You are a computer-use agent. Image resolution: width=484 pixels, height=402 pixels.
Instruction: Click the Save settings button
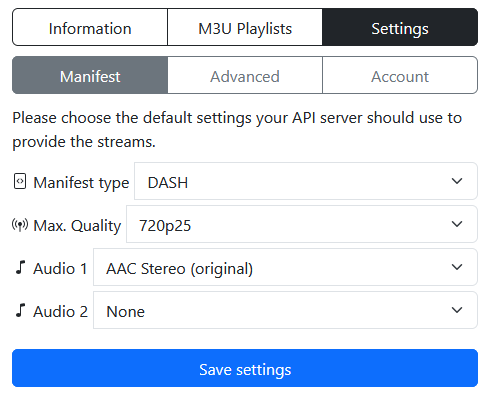(x=245, y=368)
